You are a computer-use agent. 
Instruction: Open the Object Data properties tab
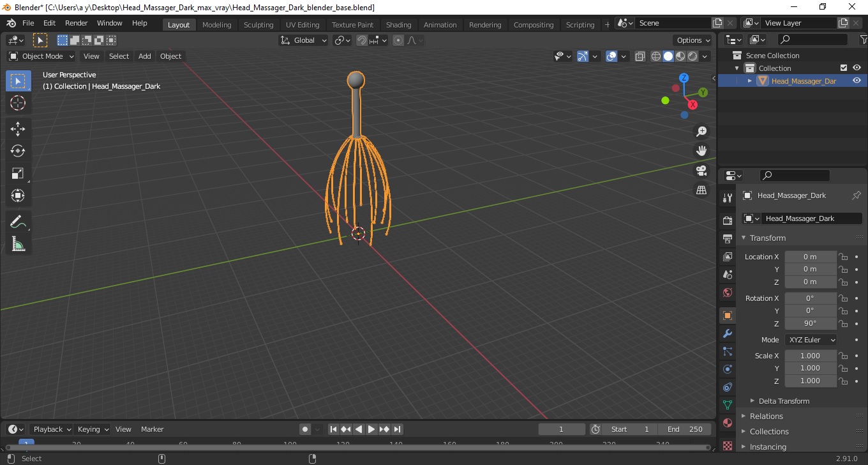(x=727, y=405)
